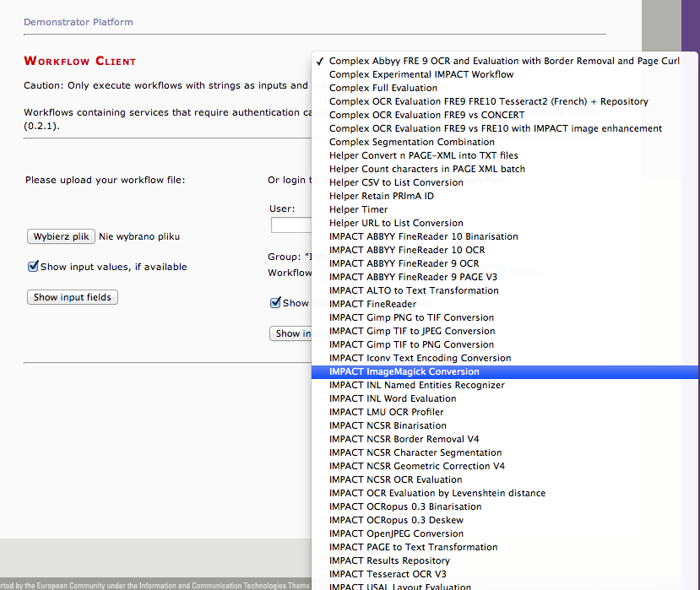Choose IMPACT Gimp PNG to TIF Conversion
The height and width of the screenshot is (590, 700).
pyautogui.click(x=504, y=317)
